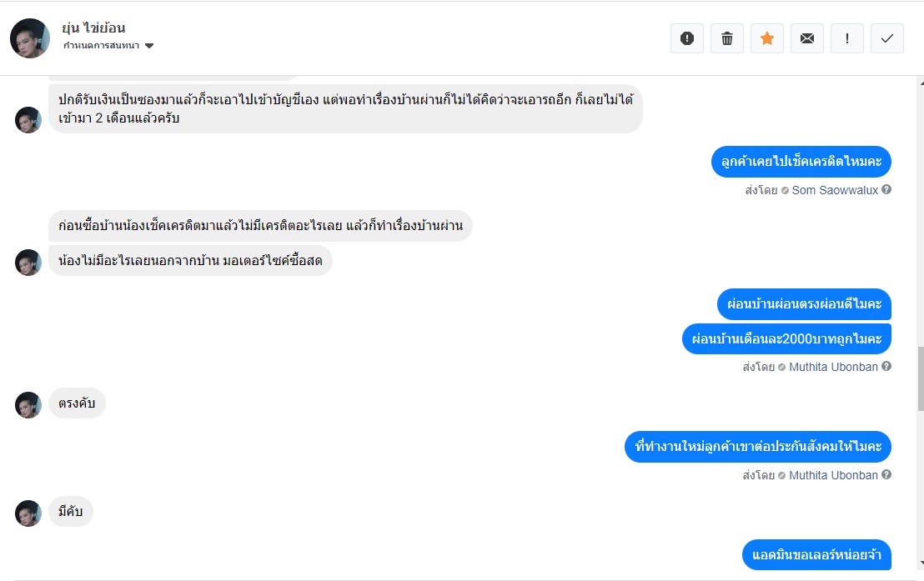Click the scrollbar down arrow

pyautogui.click(x=921, y=563)
